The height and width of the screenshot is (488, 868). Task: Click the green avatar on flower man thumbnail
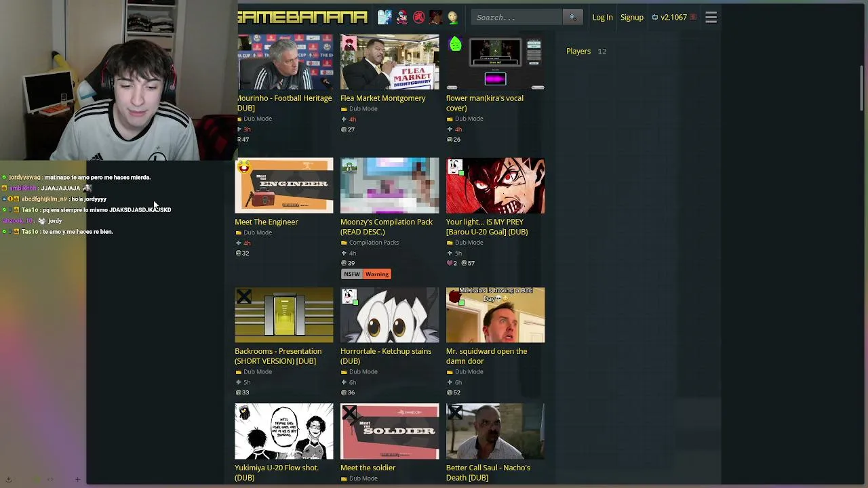click(456, 44)
